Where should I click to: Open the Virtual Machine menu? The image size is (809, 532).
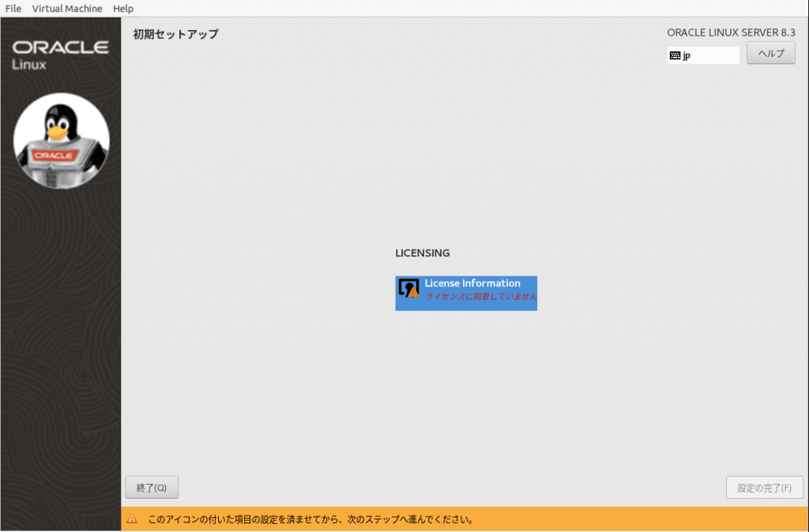67,9
